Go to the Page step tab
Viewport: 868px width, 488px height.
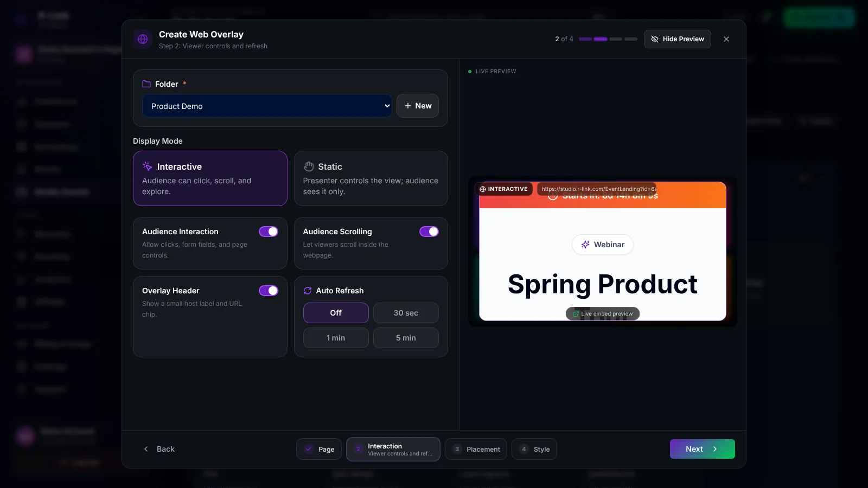coord(319,449)
